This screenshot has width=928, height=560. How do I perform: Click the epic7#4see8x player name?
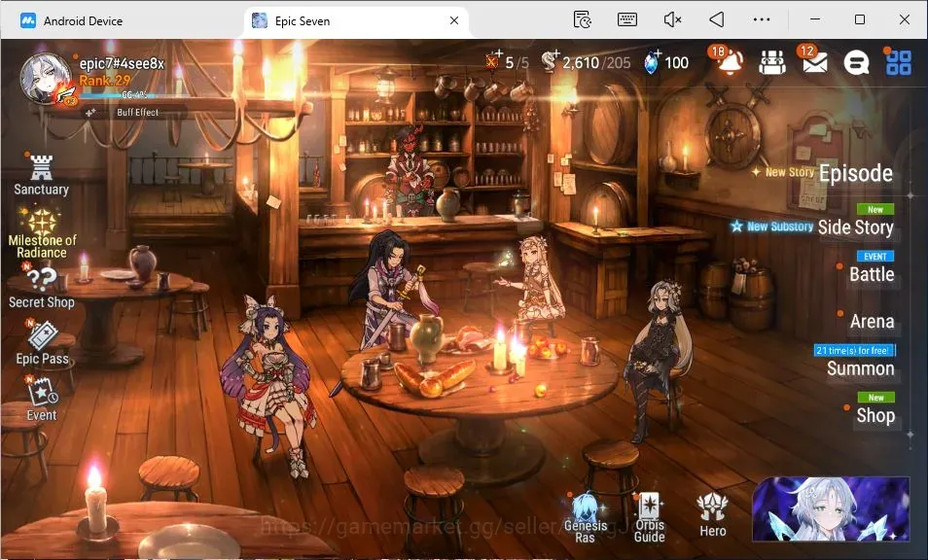[x=122, y=64]
